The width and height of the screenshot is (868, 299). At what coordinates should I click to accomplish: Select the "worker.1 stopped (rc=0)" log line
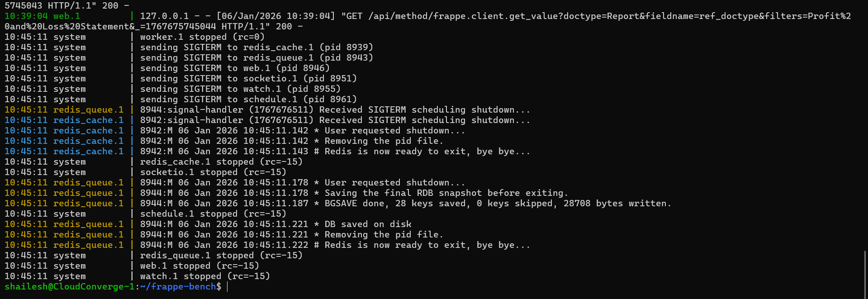click(x=202, y=37)
